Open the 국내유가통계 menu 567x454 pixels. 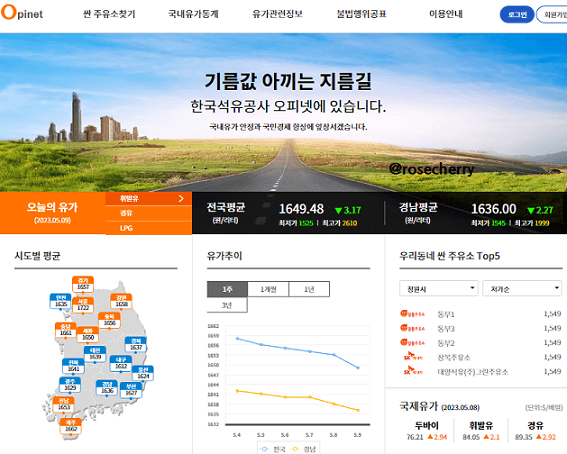[x=193, y=14]
